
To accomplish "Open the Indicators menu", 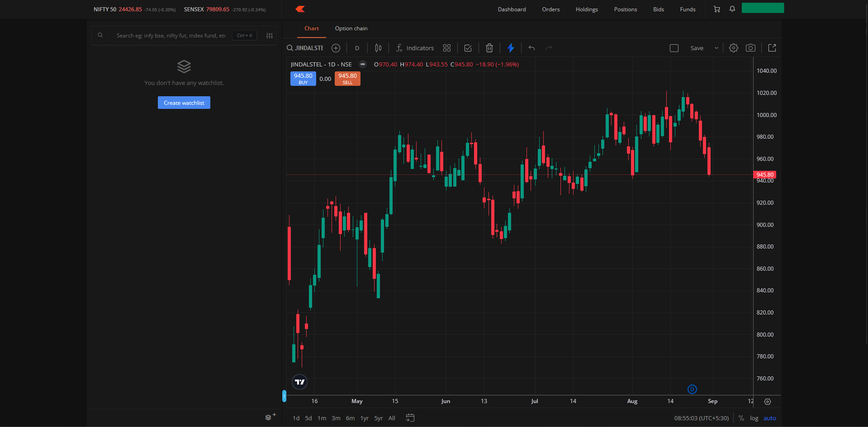I will 415,48.
